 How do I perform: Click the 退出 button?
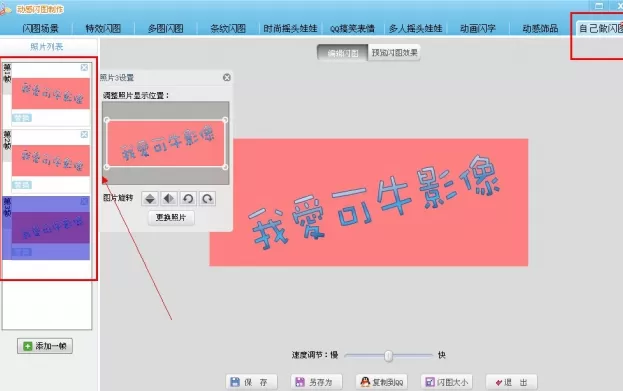511,382
